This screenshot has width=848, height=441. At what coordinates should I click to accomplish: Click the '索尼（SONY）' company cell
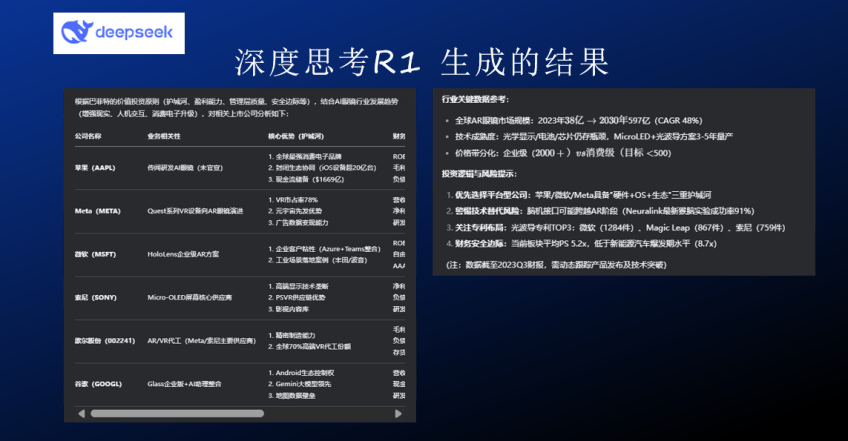click(x=96, y=298)
